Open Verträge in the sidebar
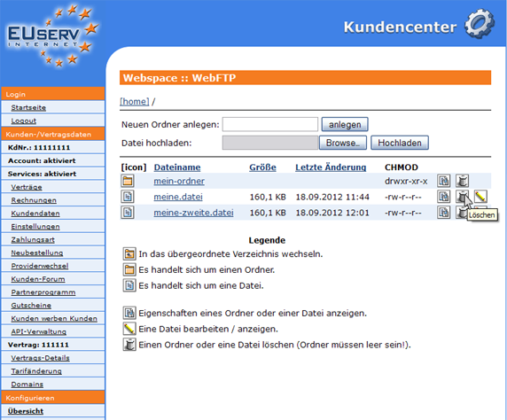Viewport: 507px width, 420px height. tap(27, 187)
